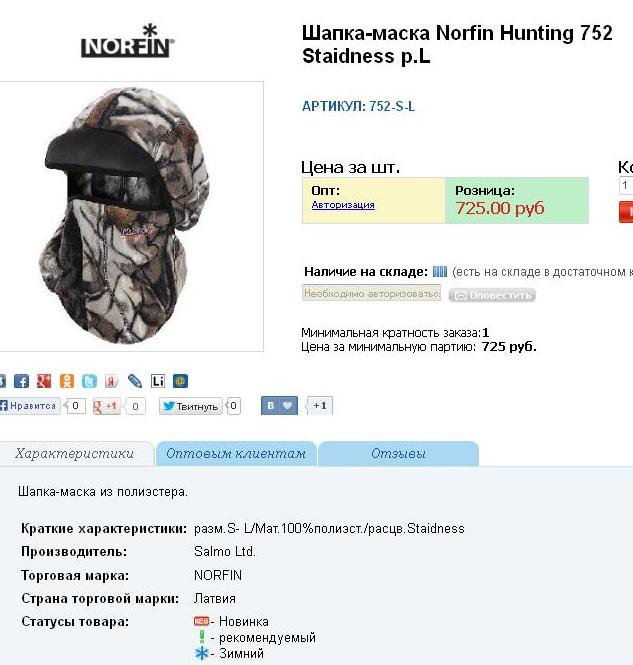
Task: Click the Google +1 button
Action: tap(106, 406)
